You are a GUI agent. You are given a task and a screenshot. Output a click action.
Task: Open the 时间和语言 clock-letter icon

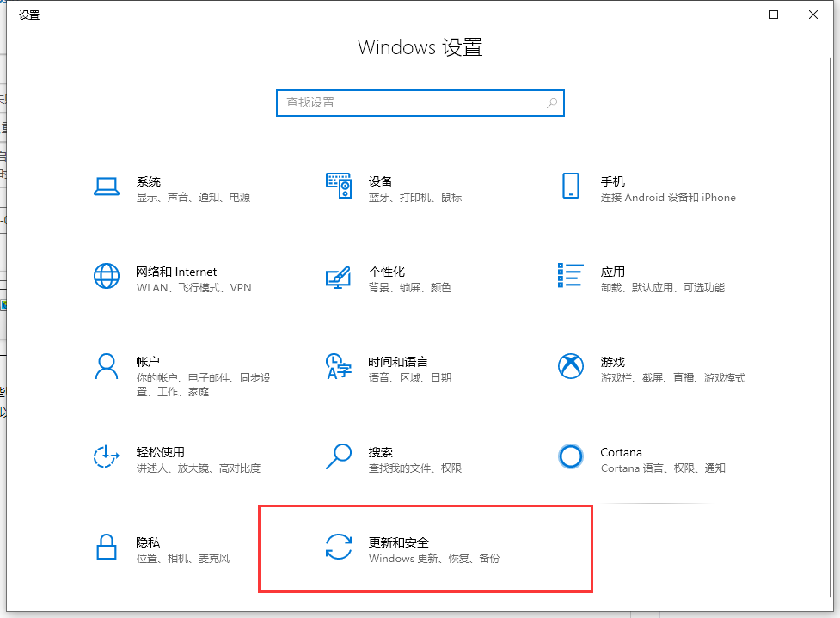(339, 366)
